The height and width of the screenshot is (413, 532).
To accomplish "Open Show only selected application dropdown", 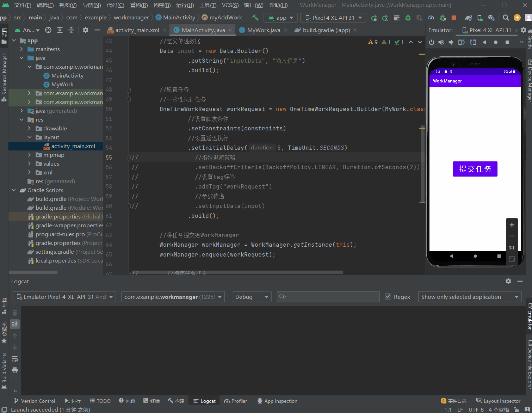I will (470, 297).
